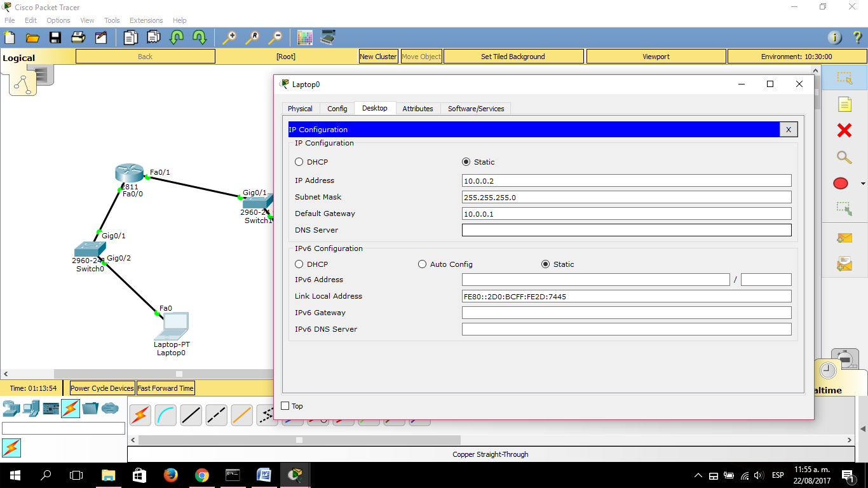This screenshot has height=488, width=868.
Task: Pick the Select tool on right toolbar
Action: pos(844,78)
